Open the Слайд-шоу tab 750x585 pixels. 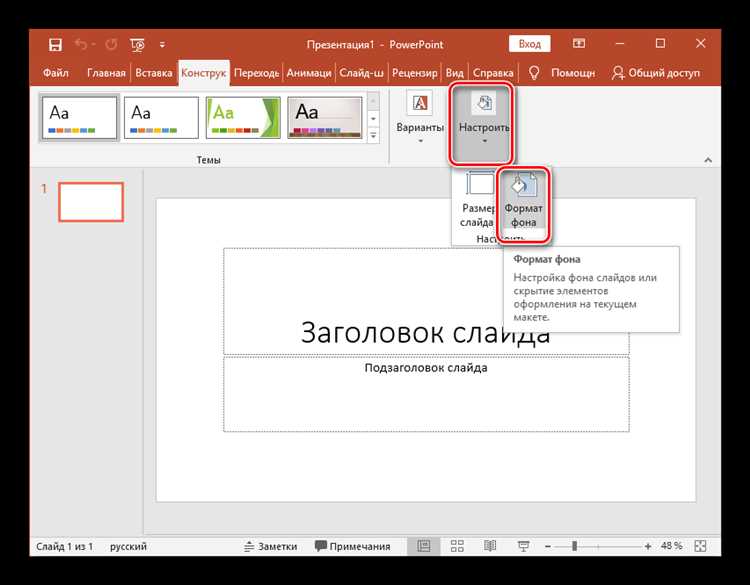[361, 73]
